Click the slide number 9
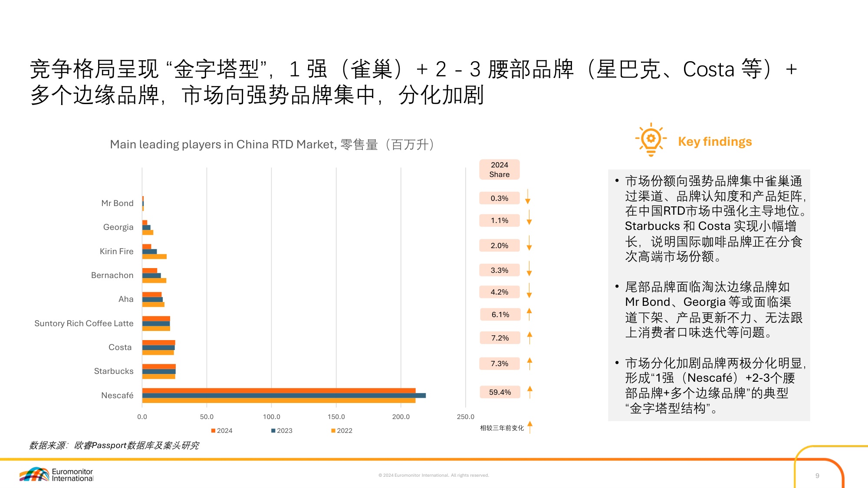868x488 pixels. pyautogui.click(x=817, y=475)
